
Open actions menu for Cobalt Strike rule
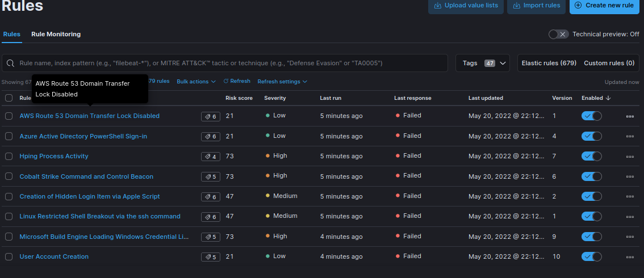630,176
